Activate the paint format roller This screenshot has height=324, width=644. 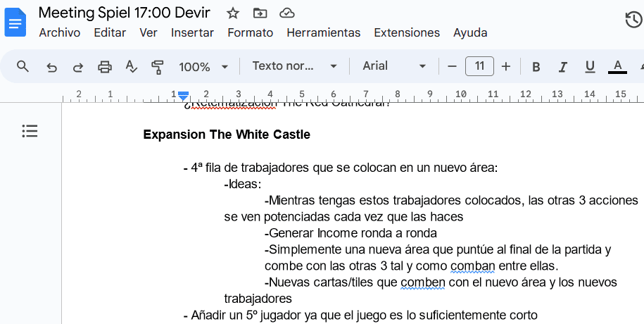[x=157, y=67]
